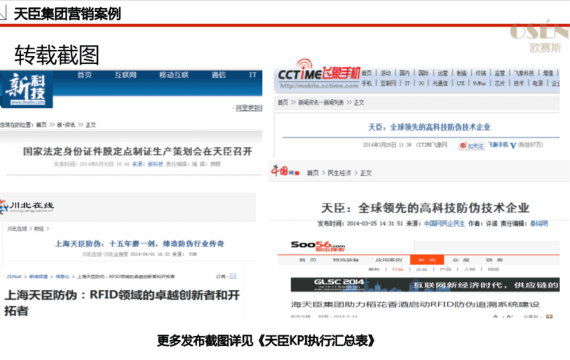This screenshot has height=360, width=570.
Task: Click the Soo56 search input field
Action: click(487, 246)
